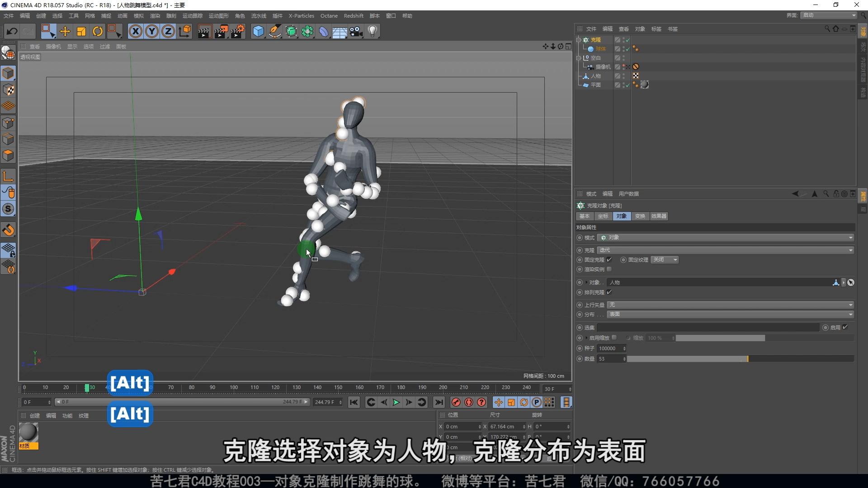Add a Light object
Image resolution: width=868 pixels, height=488 pixels.
(373, 32)
